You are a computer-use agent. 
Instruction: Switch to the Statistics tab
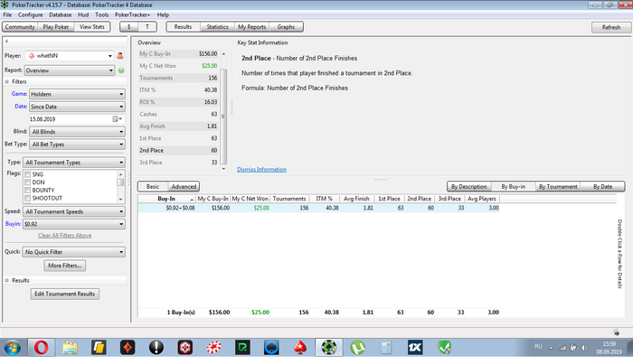[x=218, y=27]
